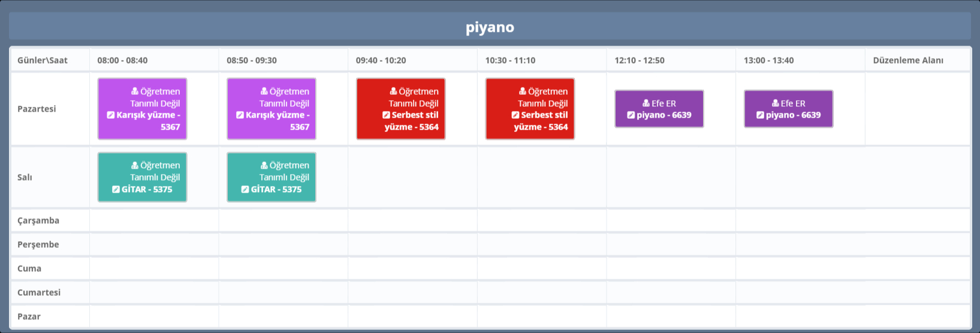This screenshot has width=980, height=333.
Task: Click teacher icon on 13:00 Efe ER card
Action: pos(776,103)
